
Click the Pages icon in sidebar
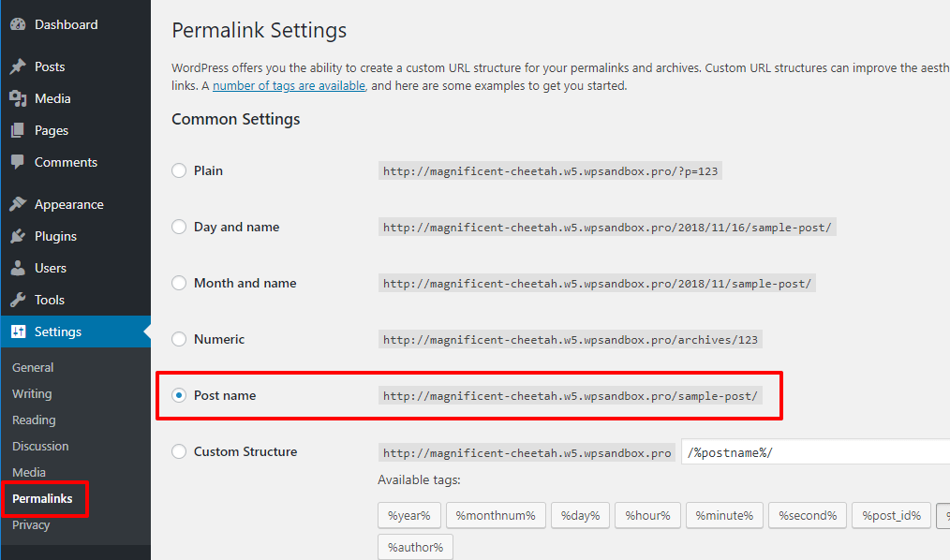pos(18,130)
